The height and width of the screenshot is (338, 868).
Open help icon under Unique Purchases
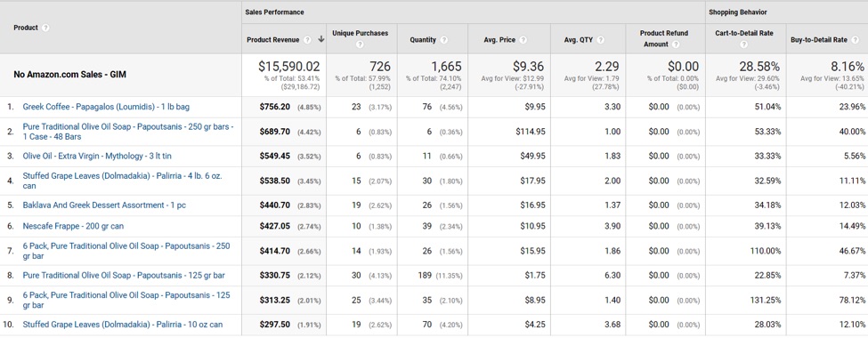pyautogui.click(x=361, y=44)
